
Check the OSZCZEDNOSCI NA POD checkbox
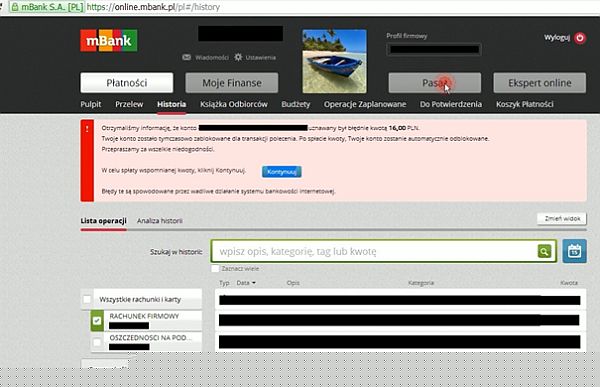tap(97, 342)
